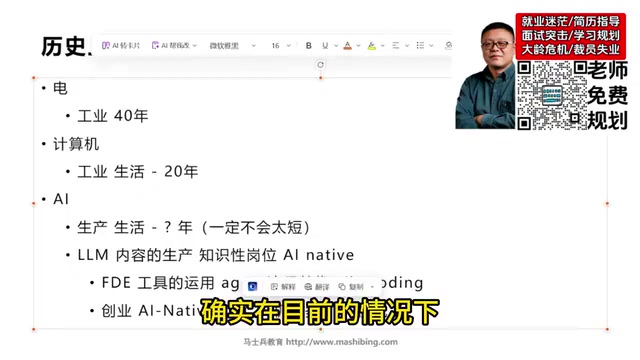This screenshot has height=360, width=640.
Task: Open font color picker dropdown arrow
Action: [x=358, y=46]
